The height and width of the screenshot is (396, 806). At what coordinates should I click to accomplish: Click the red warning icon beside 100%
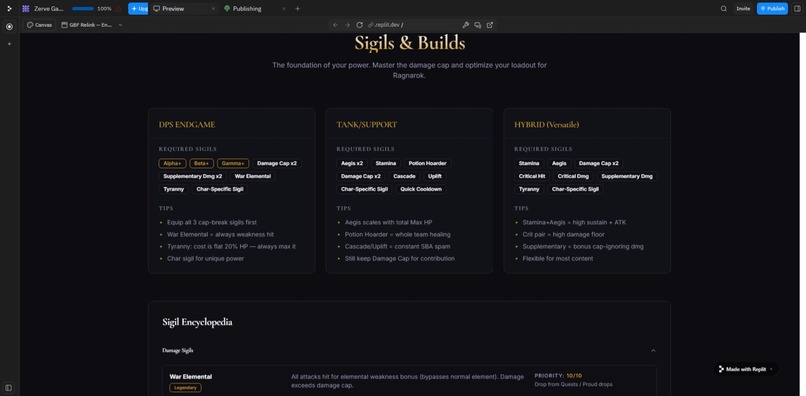tap(118, 9)
